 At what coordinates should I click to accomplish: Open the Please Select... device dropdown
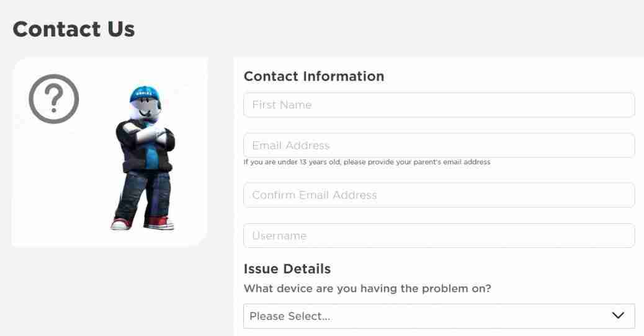439,316
